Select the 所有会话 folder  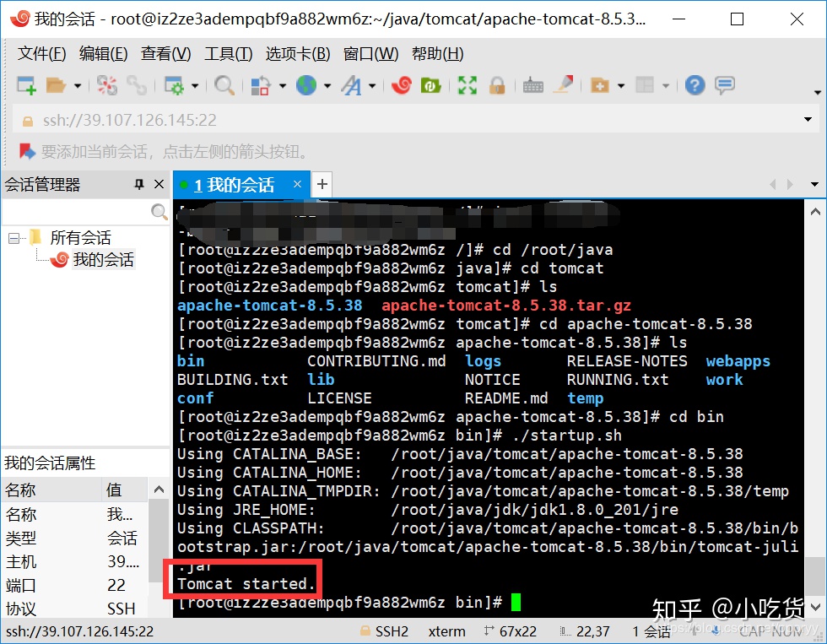pyautogui.click(x=80, y=237)
